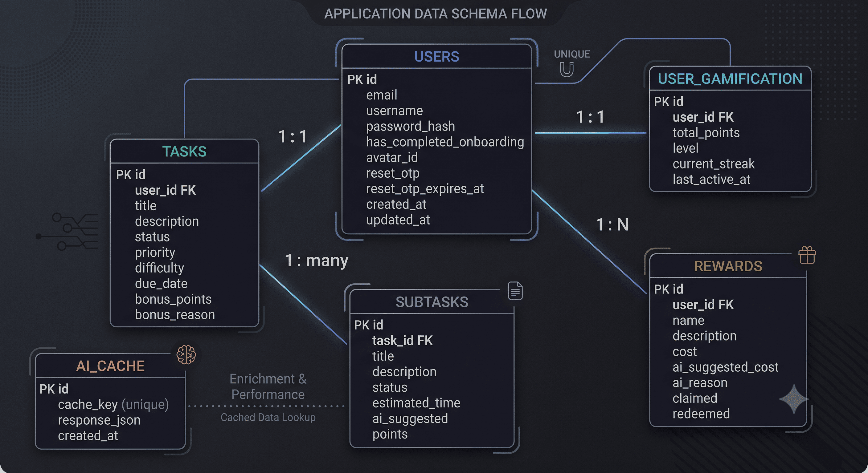868x473 pixels.
Task: Click the AI_CACHE table heading
Action: 110,366
